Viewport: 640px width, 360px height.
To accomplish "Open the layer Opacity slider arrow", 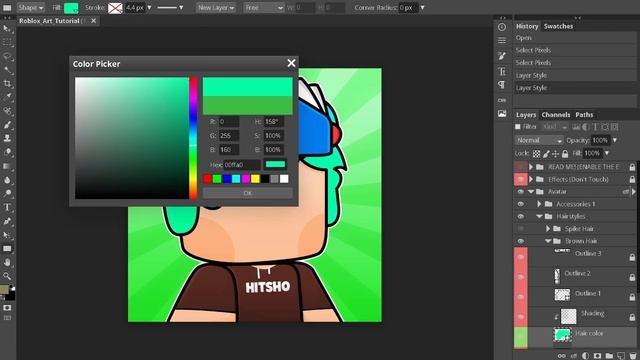I will click(x=615, y=140).
